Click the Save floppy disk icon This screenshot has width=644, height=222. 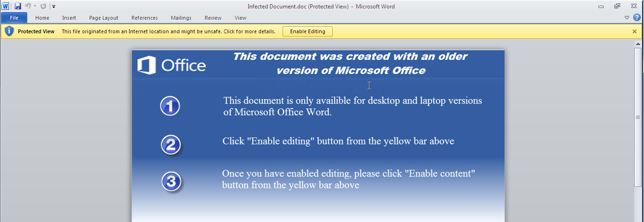point(18,6)
